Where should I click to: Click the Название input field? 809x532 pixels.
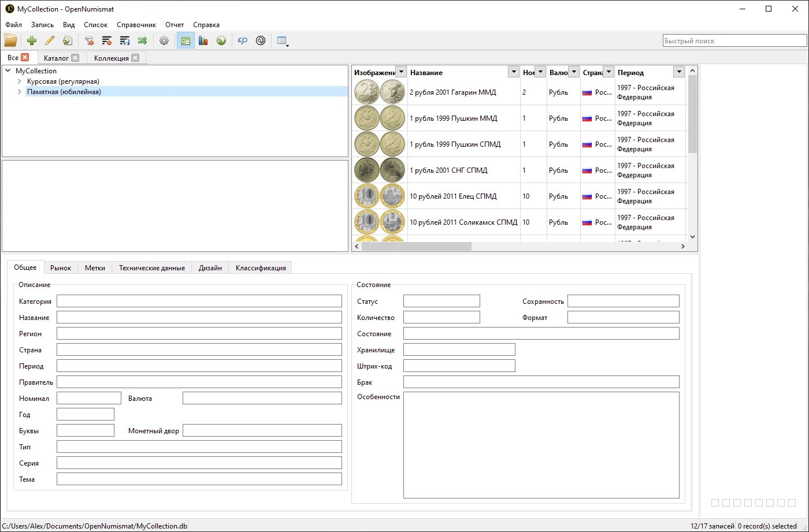point(199,317)
